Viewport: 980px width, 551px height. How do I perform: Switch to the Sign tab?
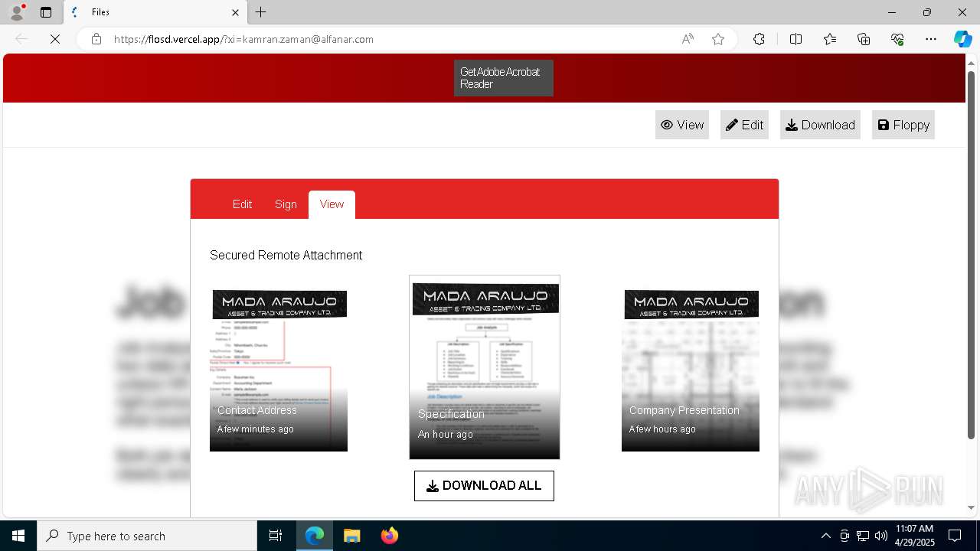[x=286, y=204]
